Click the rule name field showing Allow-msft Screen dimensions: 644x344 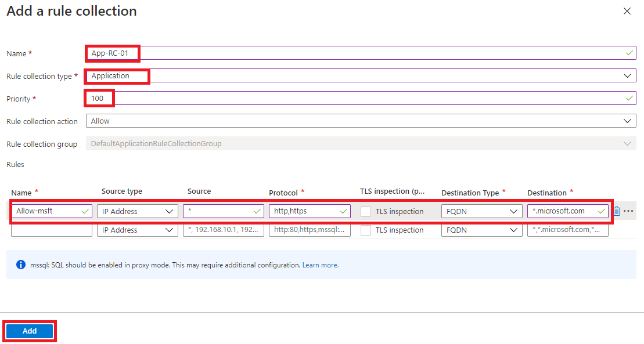49,211
